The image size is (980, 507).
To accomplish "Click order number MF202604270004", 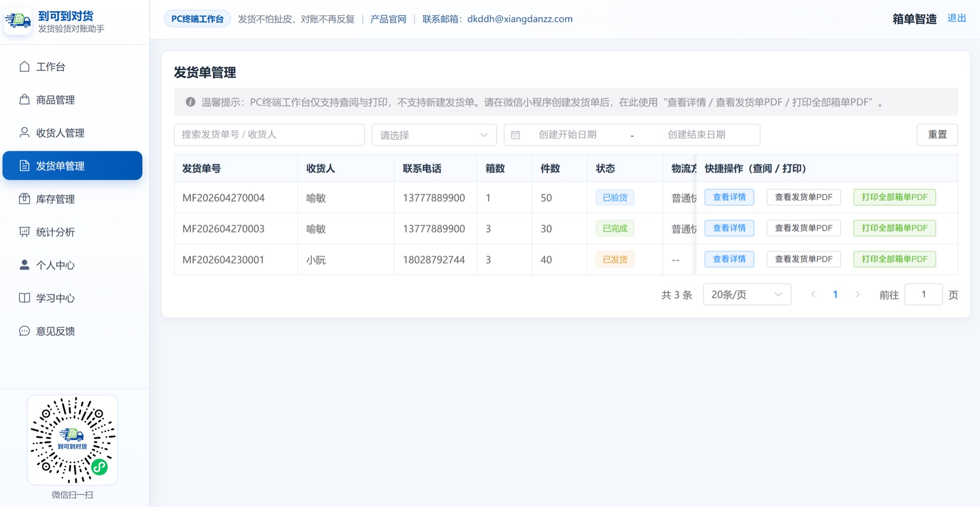I will [x=224, y=198].
